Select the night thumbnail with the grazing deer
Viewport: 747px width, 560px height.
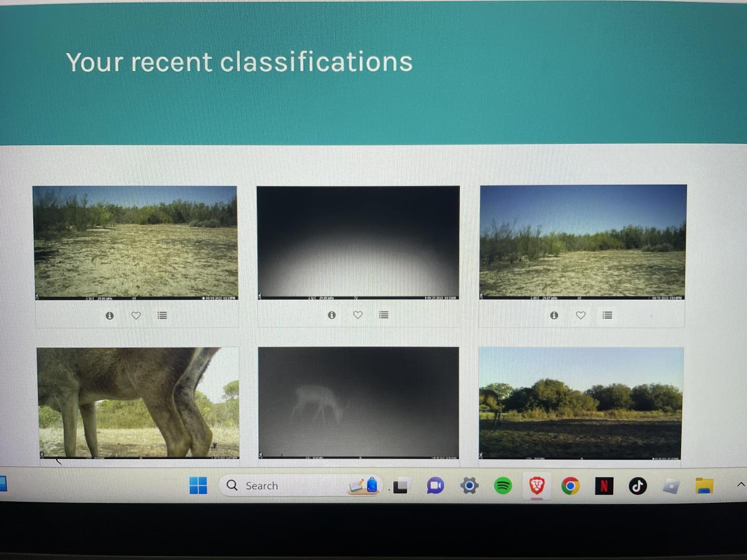click(x=358, y=403)
